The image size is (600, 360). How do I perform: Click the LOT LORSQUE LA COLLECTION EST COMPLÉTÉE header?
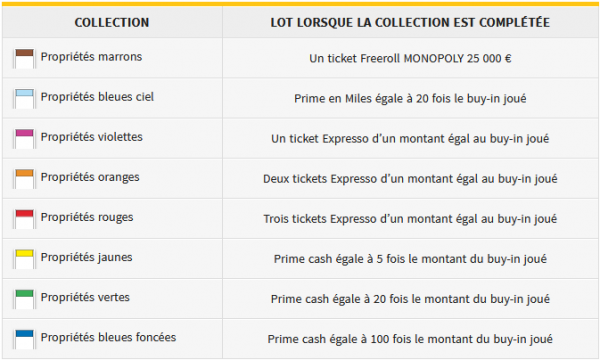(410, 23)
